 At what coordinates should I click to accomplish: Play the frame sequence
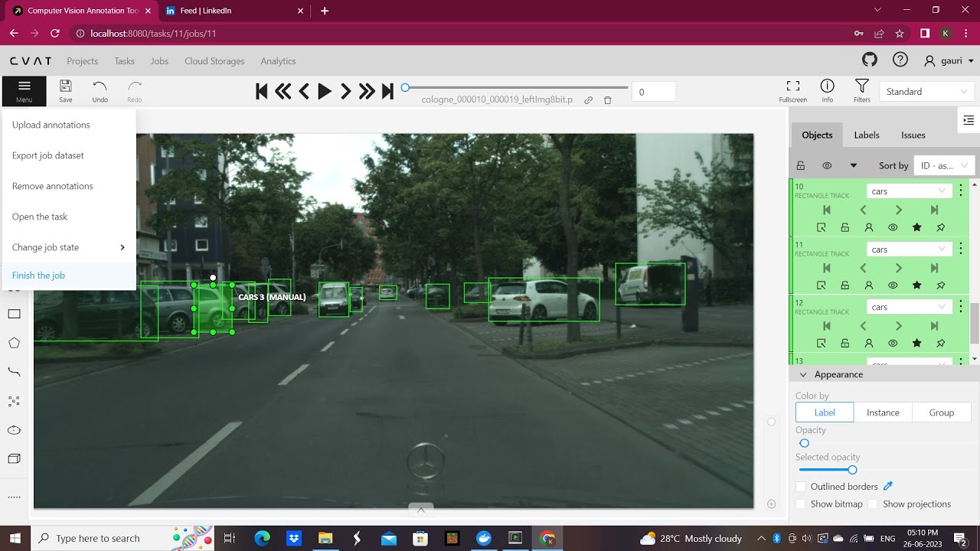325,92
